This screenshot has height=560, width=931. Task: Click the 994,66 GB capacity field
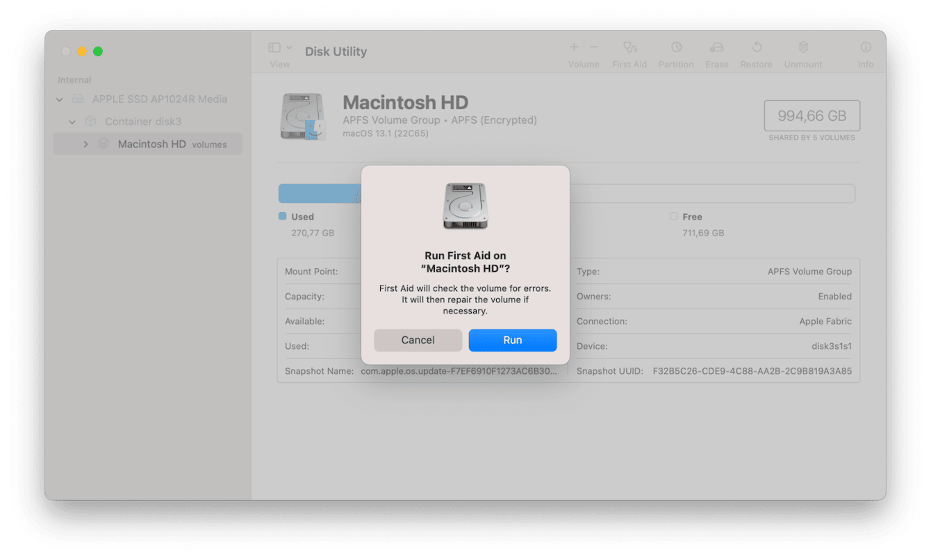point(811,115)
